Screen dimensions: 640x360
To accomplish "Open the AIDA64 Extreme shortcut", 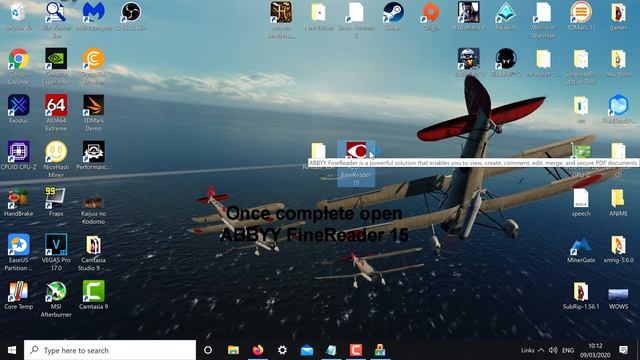I will pyautogui.click(x=56, y=113).
